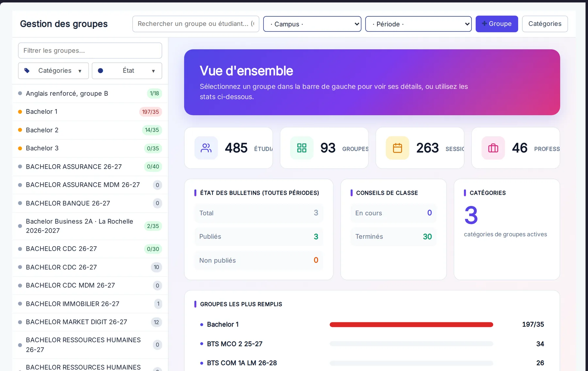Open BACHELOR CDC 26-27 with 0/30 badge
This screenshot has width=588, height=371.
(x=90, y=249)
